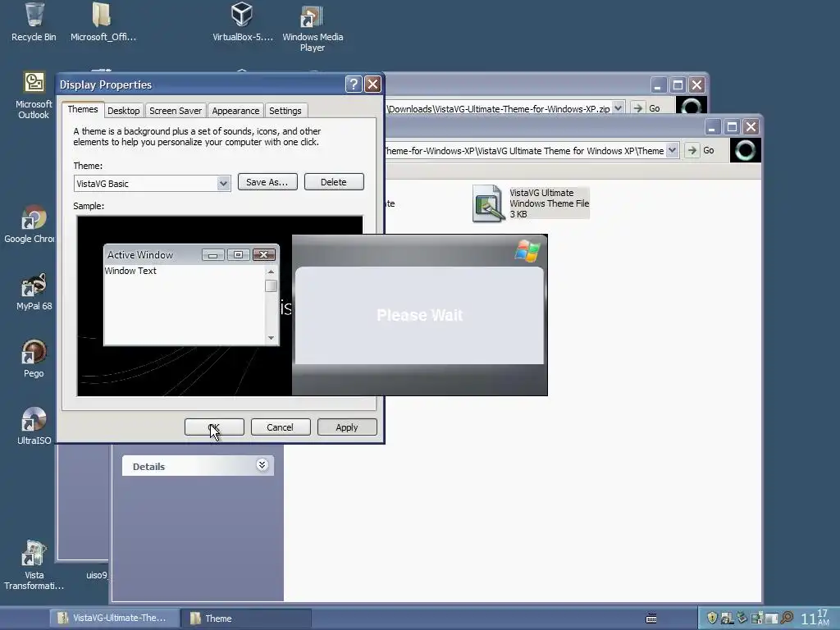Select the Google Chrome desktop shortcut

tap(31, 224)
